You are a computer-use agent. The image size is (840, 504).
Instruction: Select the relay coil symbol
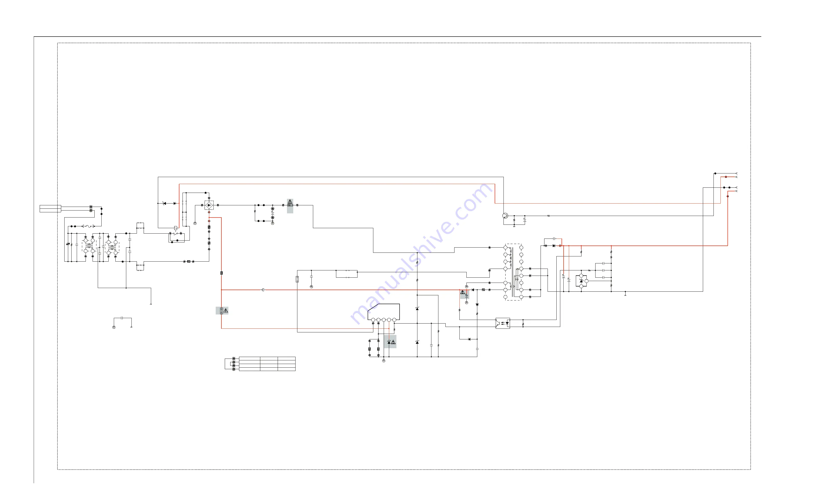coord(175,228)
